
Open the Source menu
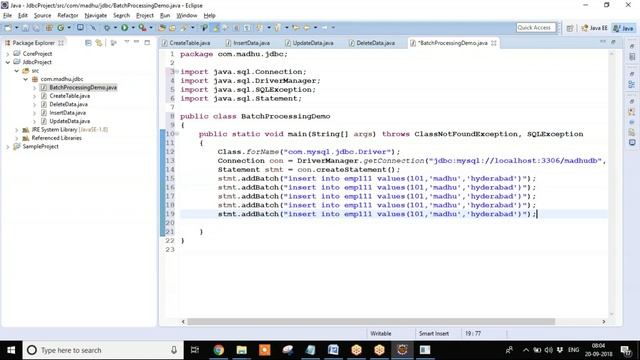coord(42,16)
